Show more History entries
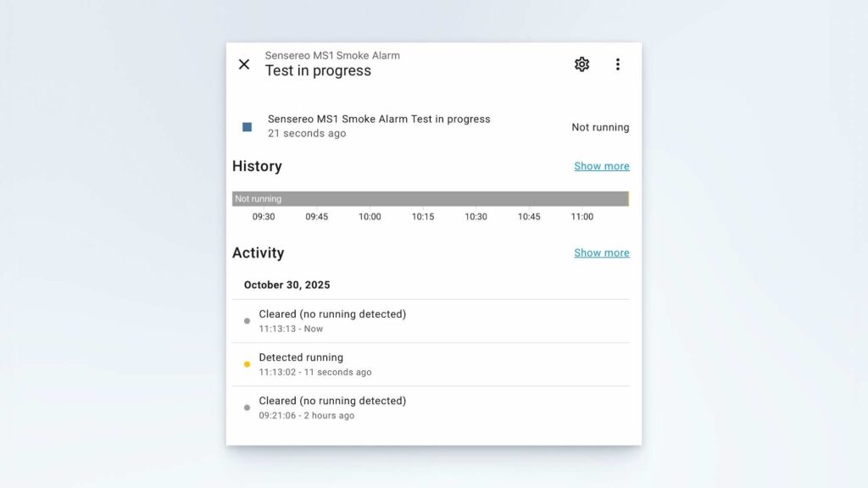 click(602, 166)
